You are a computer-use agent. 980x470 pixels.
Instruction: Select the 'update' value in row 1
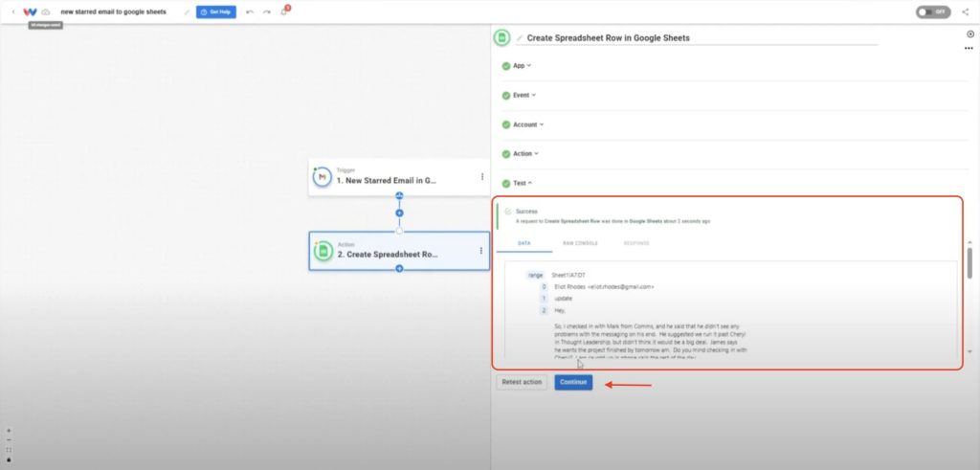563,298
